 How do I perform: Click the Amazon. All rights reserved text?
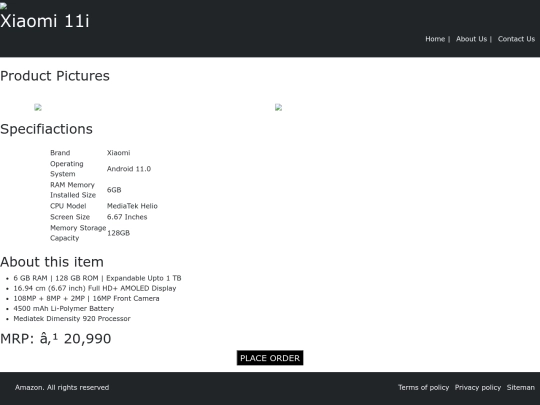coord(62,387)
